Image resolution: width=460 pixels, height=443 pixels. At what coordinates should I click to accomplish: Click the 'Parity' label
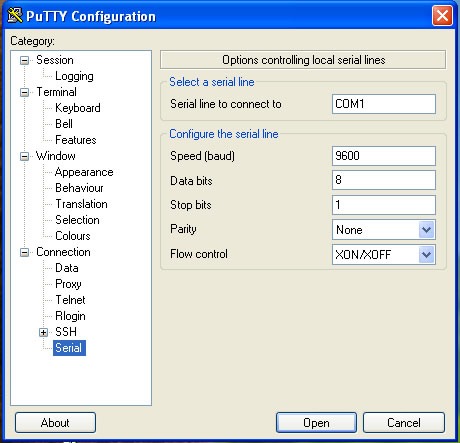pos(183,229)
